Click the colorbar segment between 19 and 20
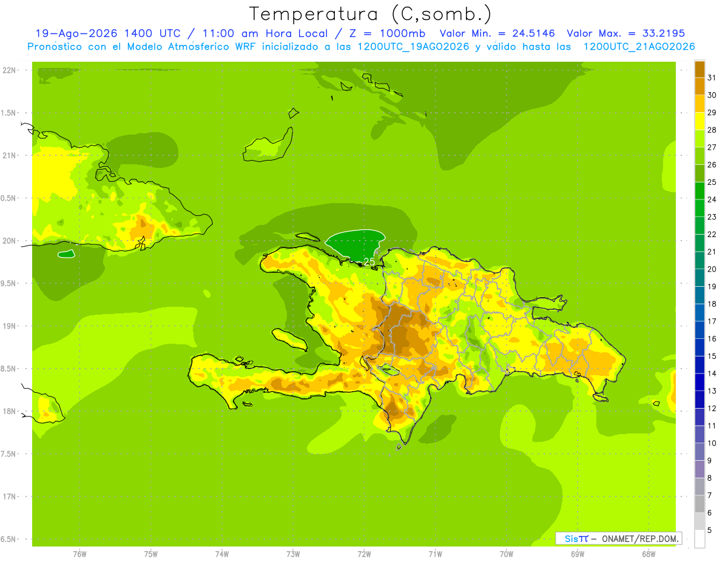 click(699, 278)
